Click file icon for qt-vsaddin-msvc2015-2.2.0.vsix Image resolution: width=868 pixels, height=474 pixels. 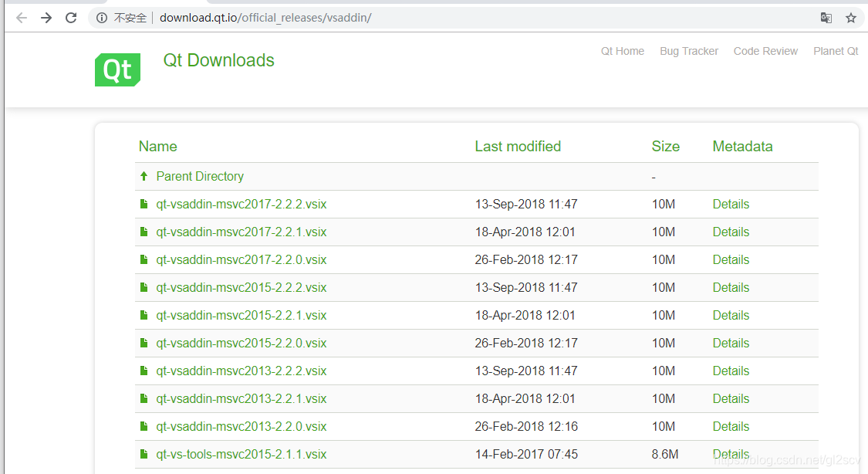point(144,343)
